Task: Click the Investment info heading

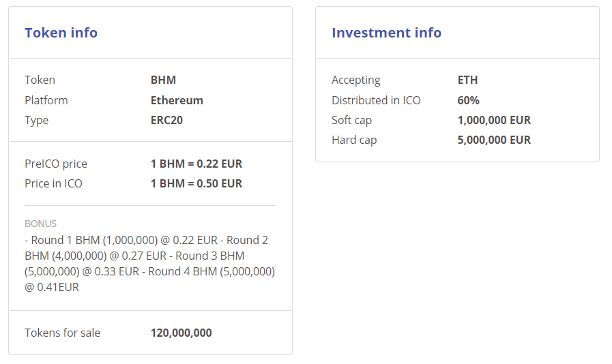Action: coord(386,33)
